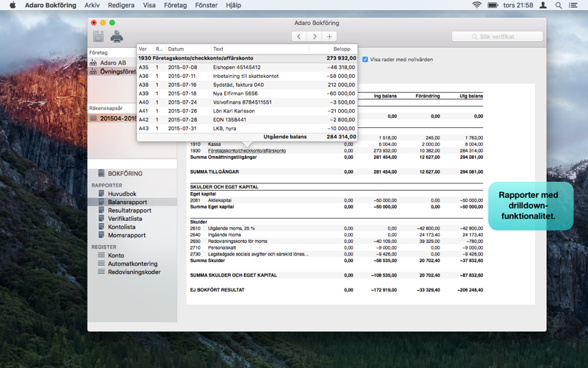Select popup row A41 Lön Karl Karlsson
The height and width of the screenshot is (368, 588).
[247, 111]
